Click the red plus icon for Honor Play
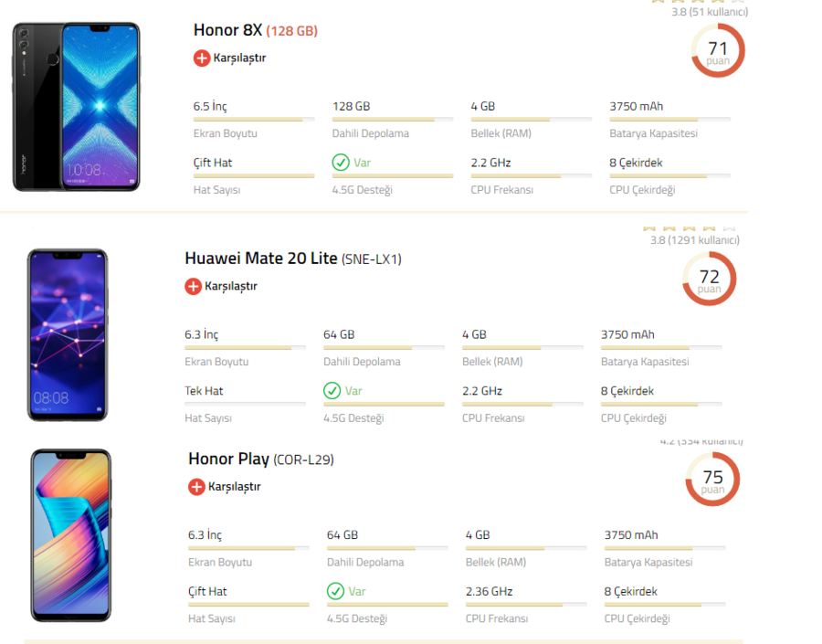The height and width of the screenshot is (644, 822). pyautogui.click(x=196, y=487)
